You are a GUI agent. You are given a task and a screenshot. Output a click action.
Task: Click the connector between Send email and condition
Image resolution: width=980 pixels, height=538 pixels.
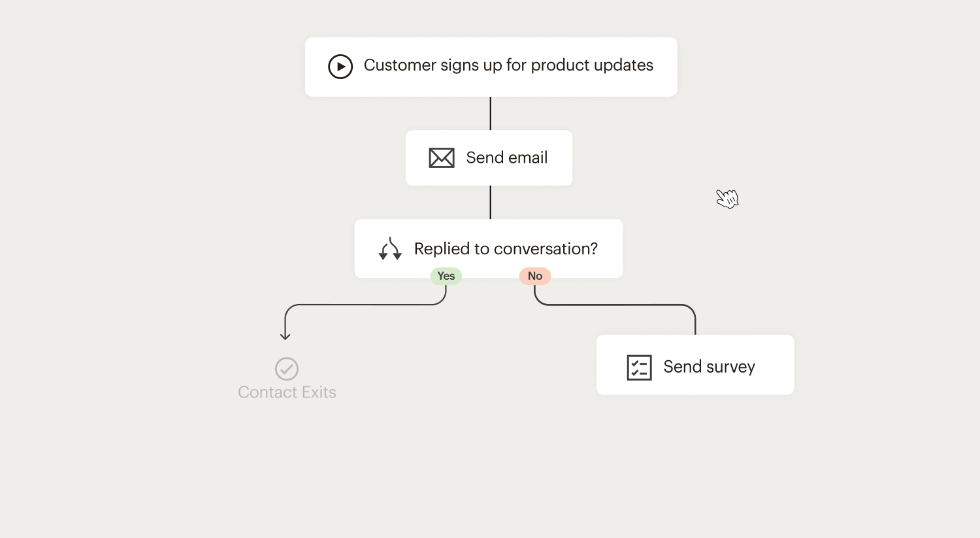click(491, 202)
